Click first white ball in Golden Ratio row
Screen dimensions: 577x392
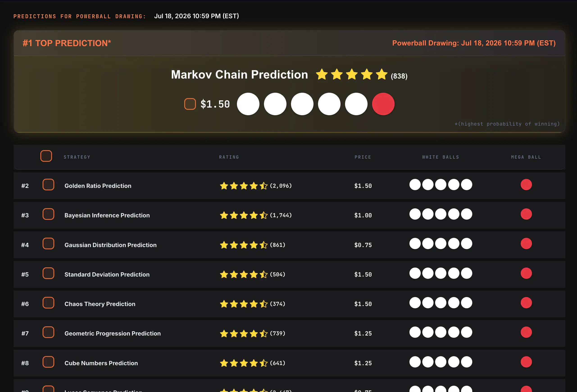[x=415, y=185]
